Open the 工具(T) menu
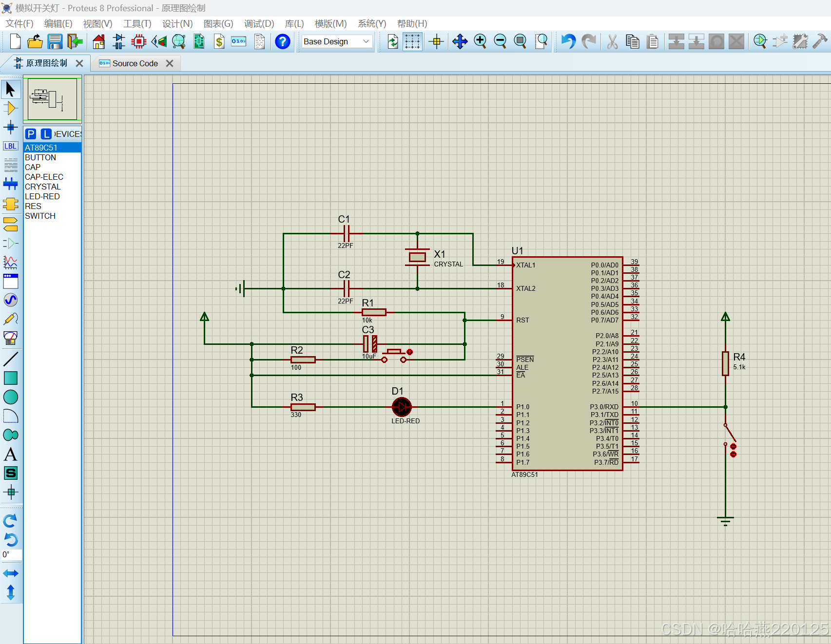This screenshot has height=644, width=831. pyautogui.click(x=137, y=24)
